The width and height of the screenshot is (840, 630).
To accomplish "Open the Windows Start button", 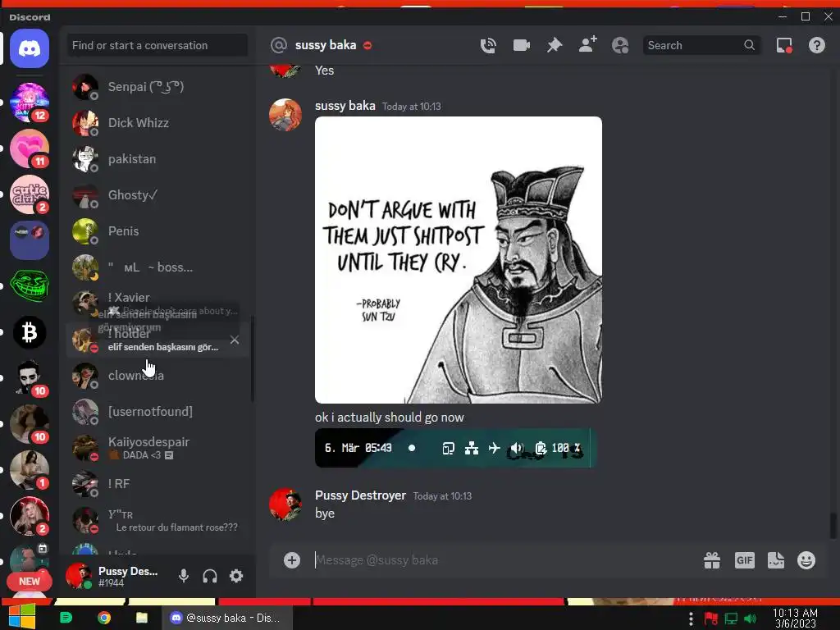I will (22, 618).
